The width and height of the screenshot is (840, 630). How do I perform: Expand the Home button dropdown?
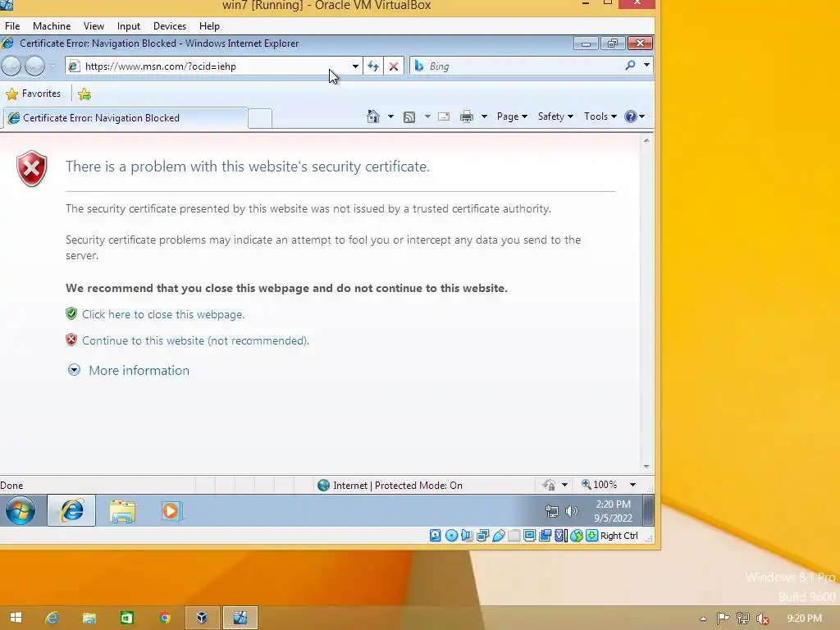tap(390, 116)
